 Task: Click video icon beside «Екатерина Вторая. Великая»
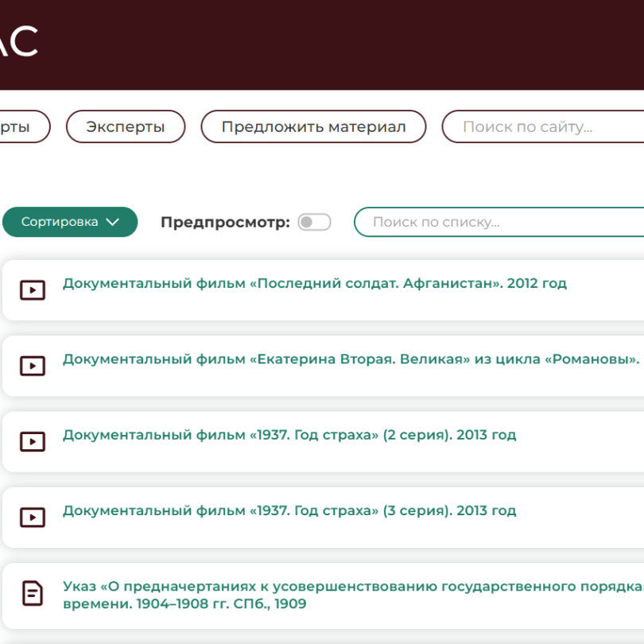coord(32,366)
